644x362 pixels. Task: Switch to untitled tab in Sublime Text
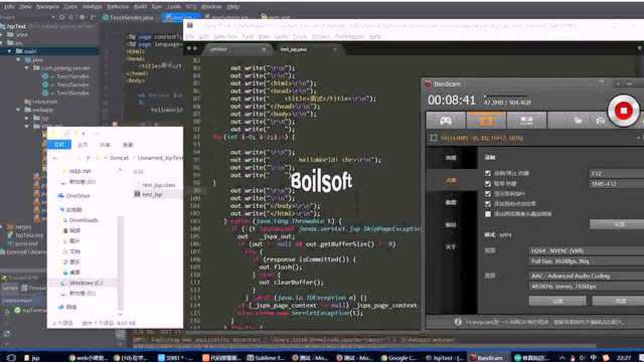coord(235,49)
